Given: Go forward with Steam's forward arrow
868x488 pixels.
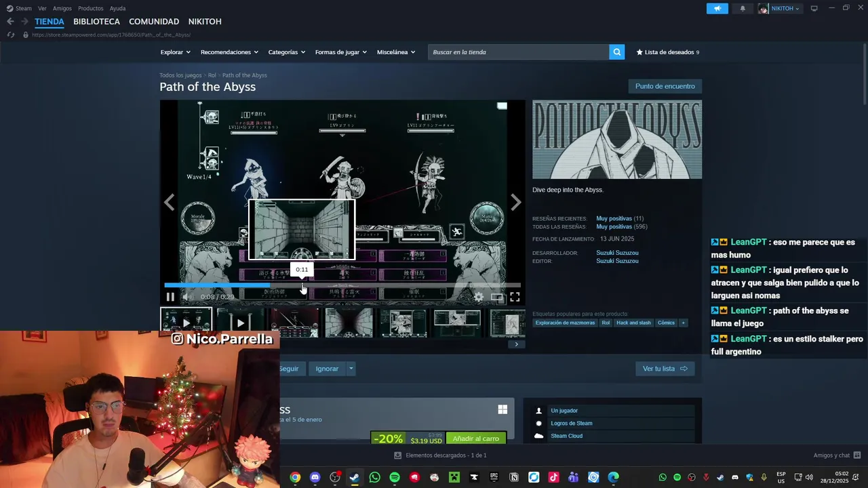Looking at the screenshot, I should coord(24,22).
